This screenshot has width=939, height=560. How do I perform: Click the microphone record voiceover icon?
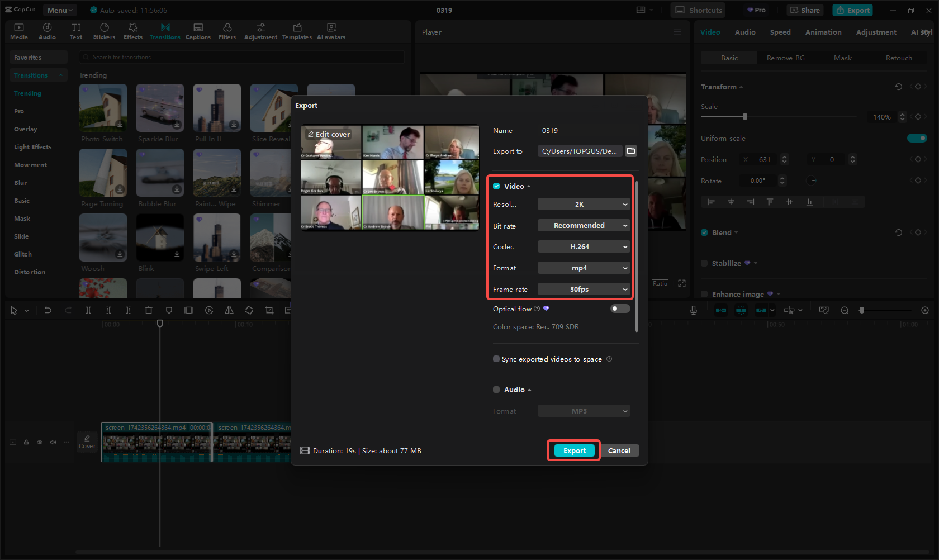pyautogui.click(x=694, y=310)
